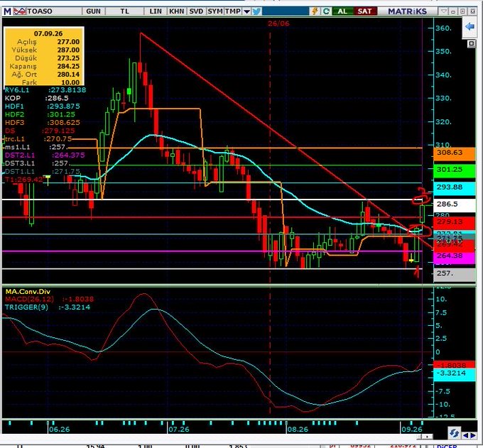Move the chart left with the blue left arrow

465,435
